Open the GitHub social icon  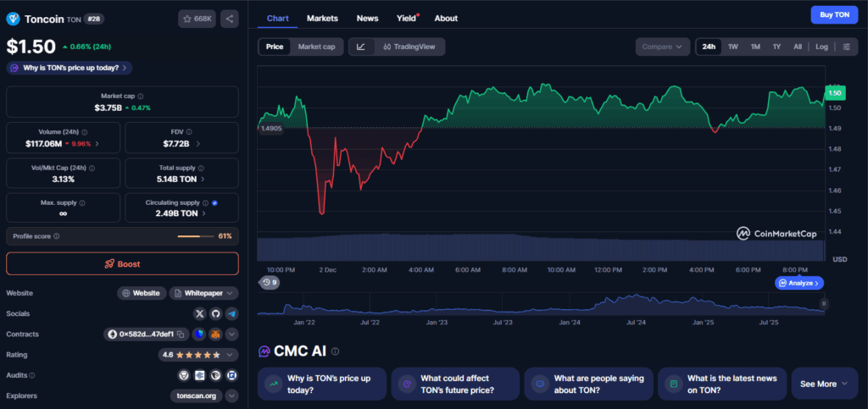click(x=215, y=313)
